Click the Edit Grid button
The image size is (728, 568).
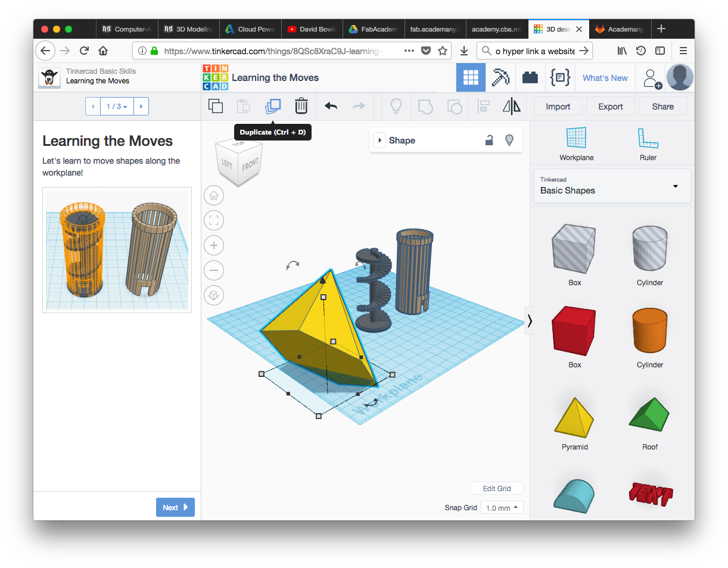tap(497, 488)
